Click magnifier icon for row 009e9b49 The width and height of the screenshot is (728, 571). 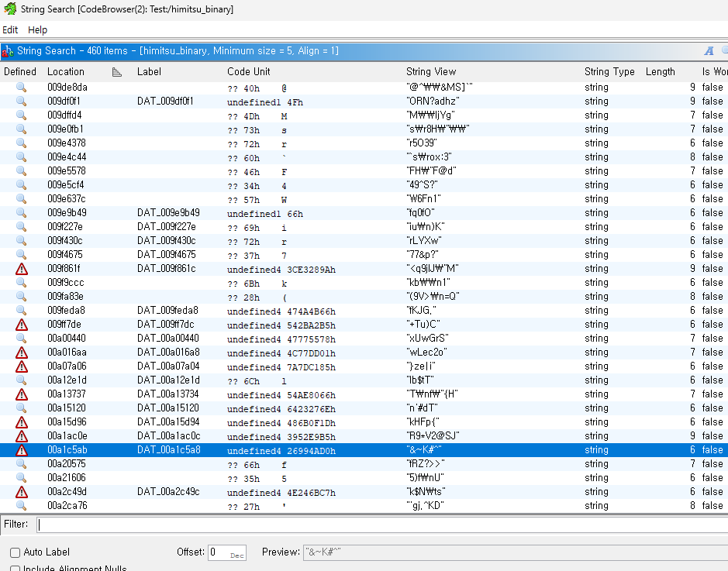22,212
